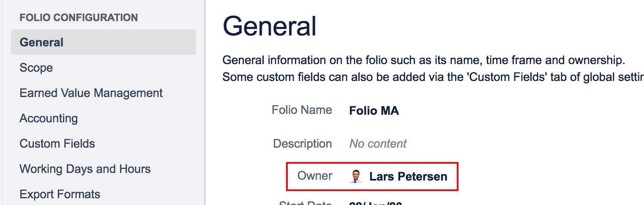Click the Folio Name field label

pyautogui.click(x=302, y=110)
